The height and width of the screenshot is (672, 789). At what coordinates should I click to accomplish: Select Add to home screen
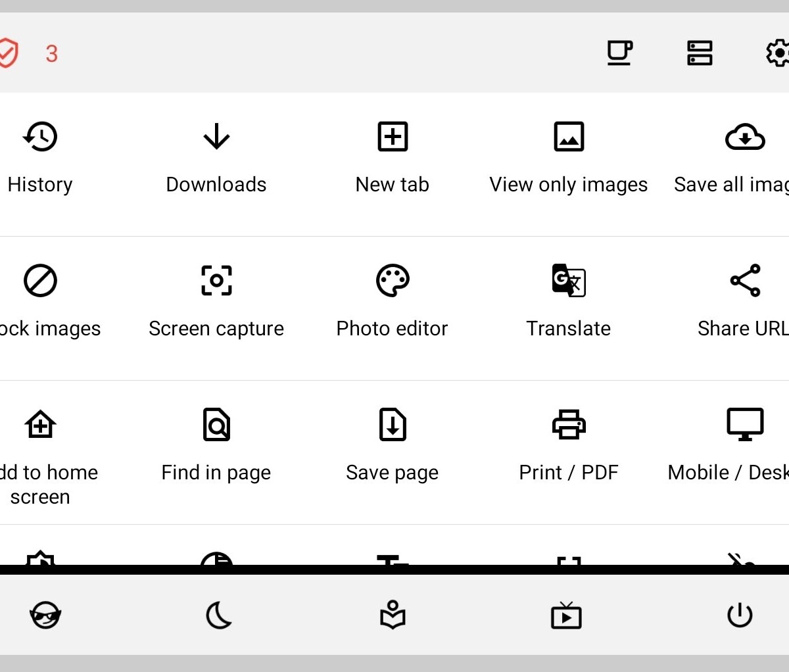40,424
